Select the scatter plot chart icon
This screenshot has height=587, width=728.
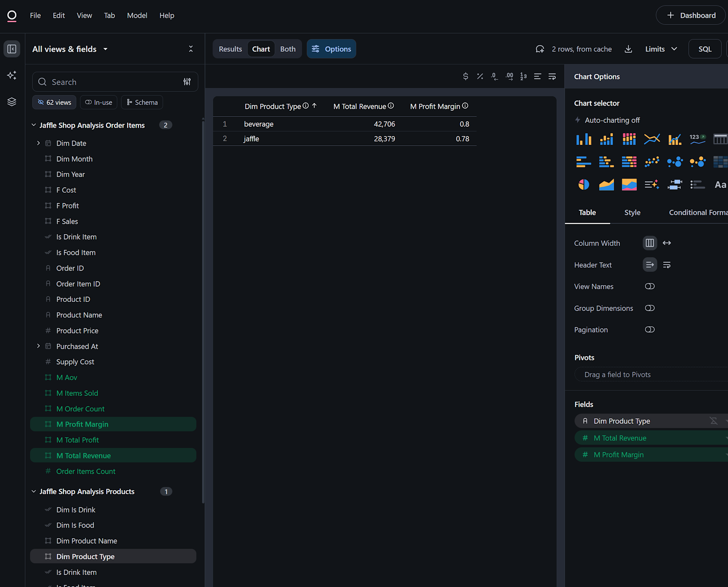[x=652, y=162]
